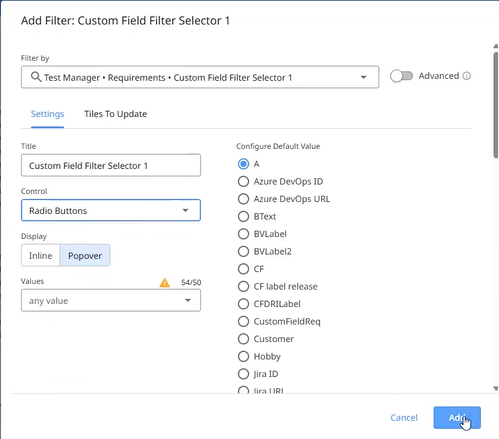Click the search magnifier icon in Filter by
This screenshot has width=499, height=439.
click(36, 77)
